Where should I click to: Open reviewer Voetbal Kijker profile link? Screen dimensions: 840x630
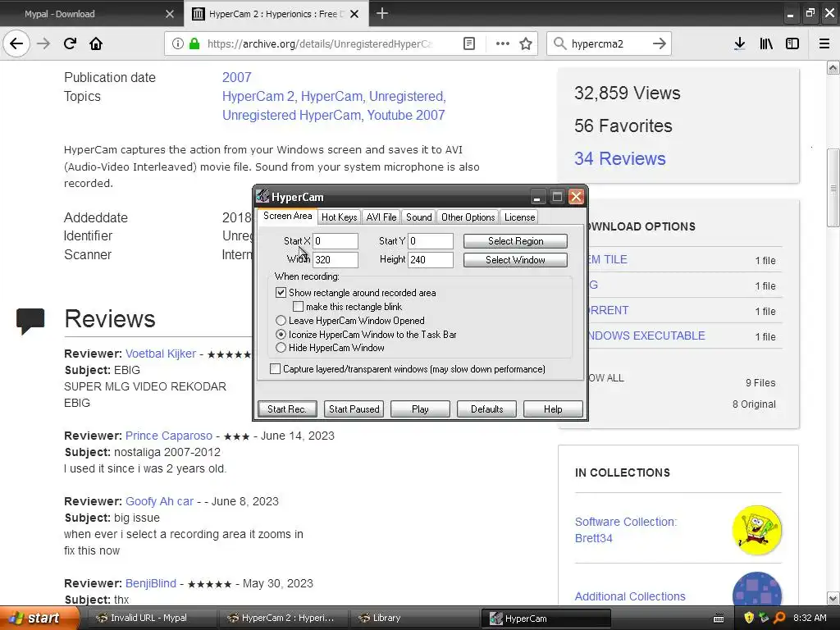pyautogui.click(x=161, y=354)
